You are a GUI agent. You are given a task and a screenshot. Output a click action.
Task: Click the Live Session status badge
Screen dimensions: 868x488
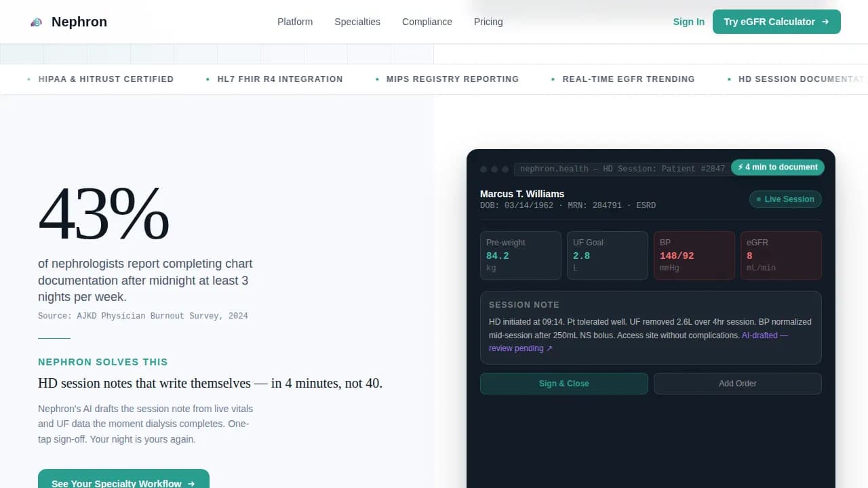pyautogui.click(x=785, y=199)
